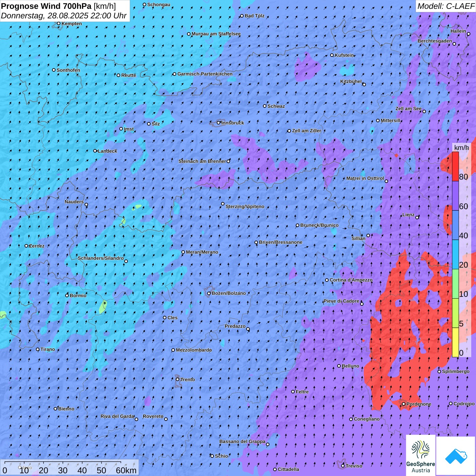Image resolution: width=476 pixels, height=476 pixels.
Task: Click the cyan 20 km/h legend swatch
Action: 456,255
